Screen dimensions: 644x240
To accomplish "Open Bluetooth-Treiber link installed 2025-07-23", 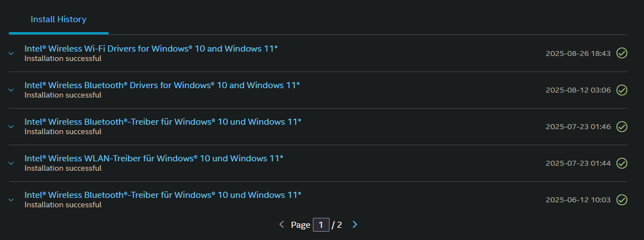I will point(163,121).
